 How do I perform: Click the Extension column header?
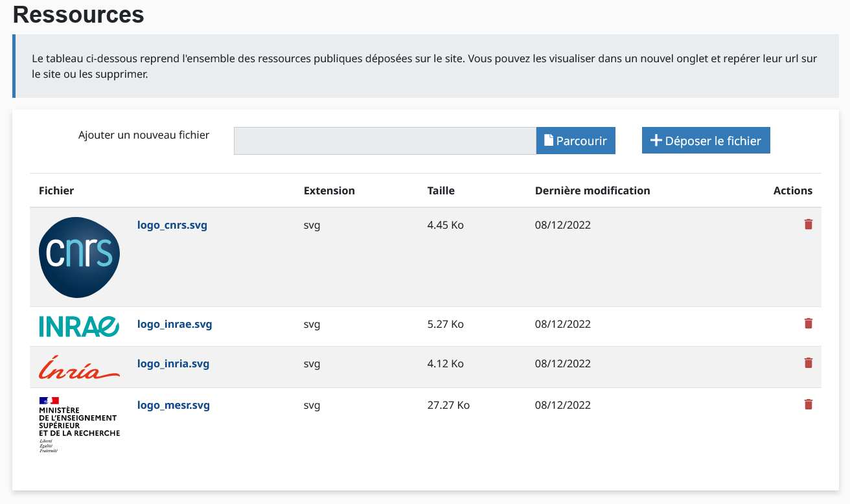tap(329, 190)
